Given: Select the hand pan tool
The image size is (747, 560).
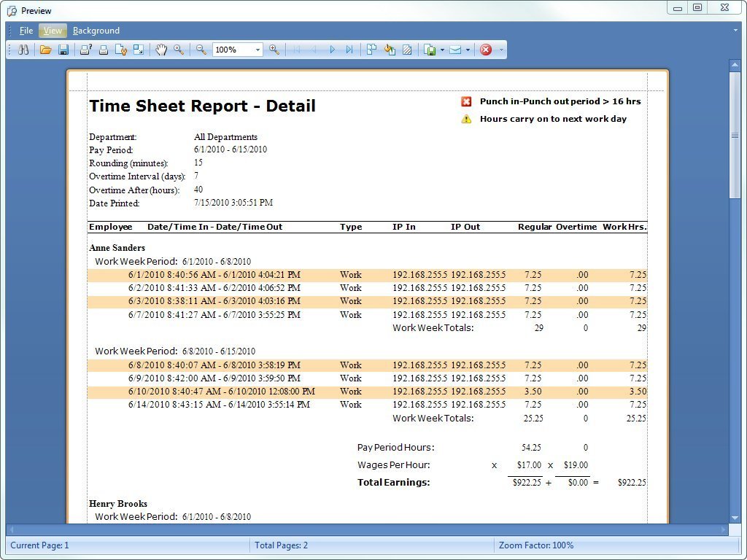Looking at the screenshot, I should click(x=160, y=50).
